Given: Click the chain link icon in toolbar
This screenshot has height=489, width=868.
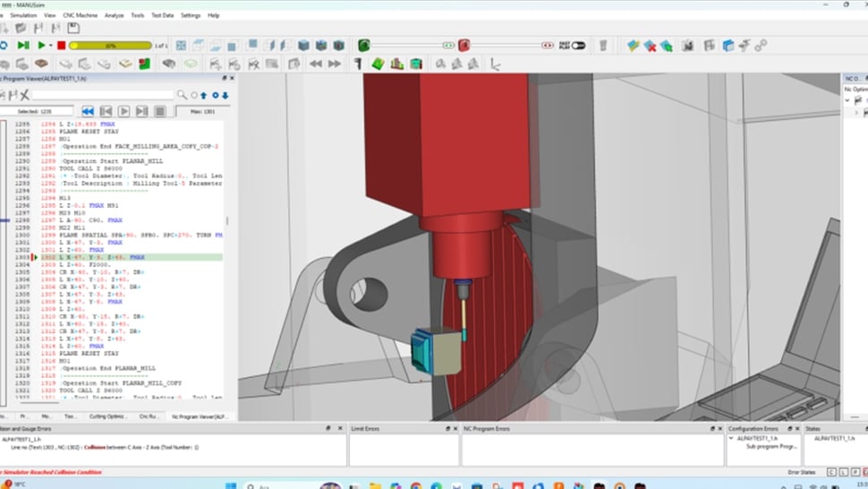Looking at the screenshot, I should [x=761, y=46].
